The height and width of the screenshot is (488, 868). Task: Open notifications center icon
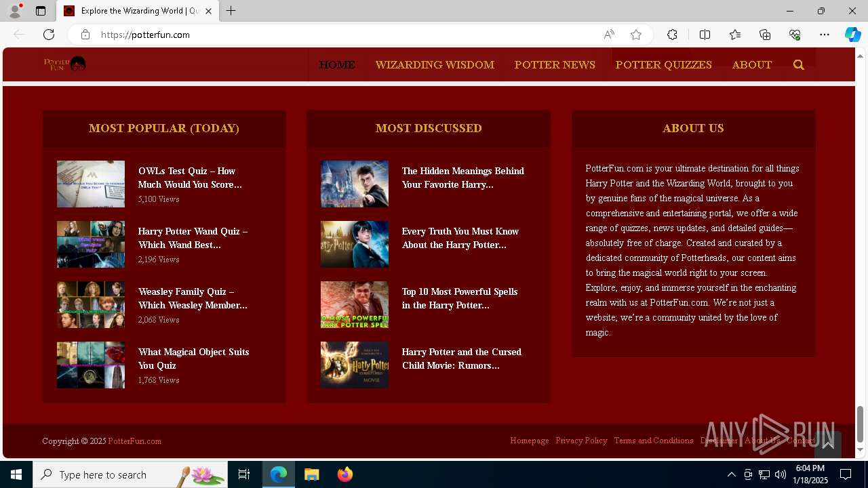click(x=846, y=474)
